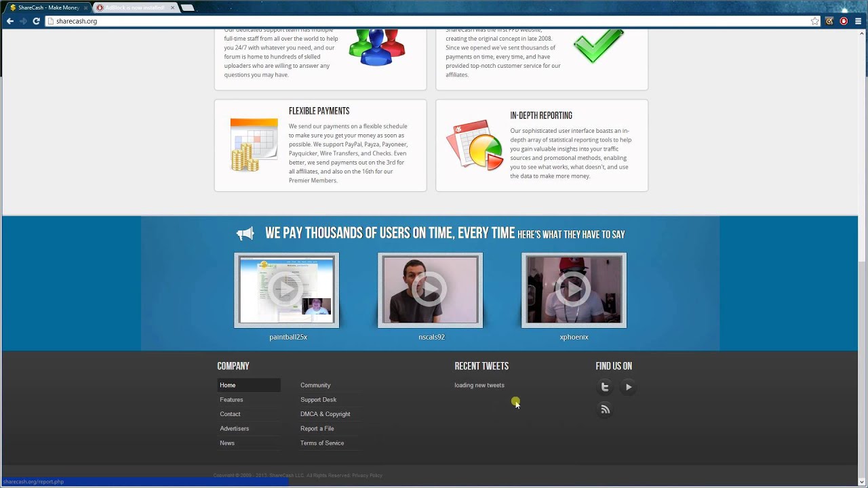
Task: Play the paintball25x testimonial video
Action: click(x=286, y=290)
